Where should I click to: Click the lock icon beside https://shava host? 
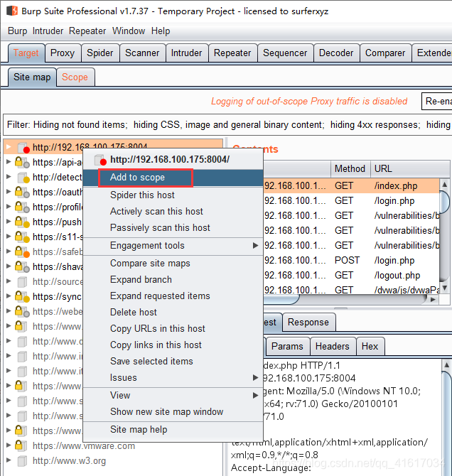(22, 266)
